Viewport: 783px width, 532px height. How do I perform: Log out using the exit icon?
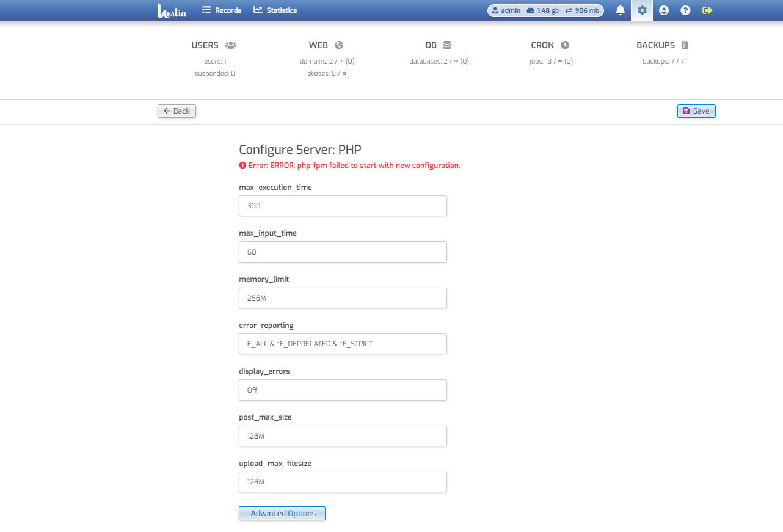(x=707, y=10)
